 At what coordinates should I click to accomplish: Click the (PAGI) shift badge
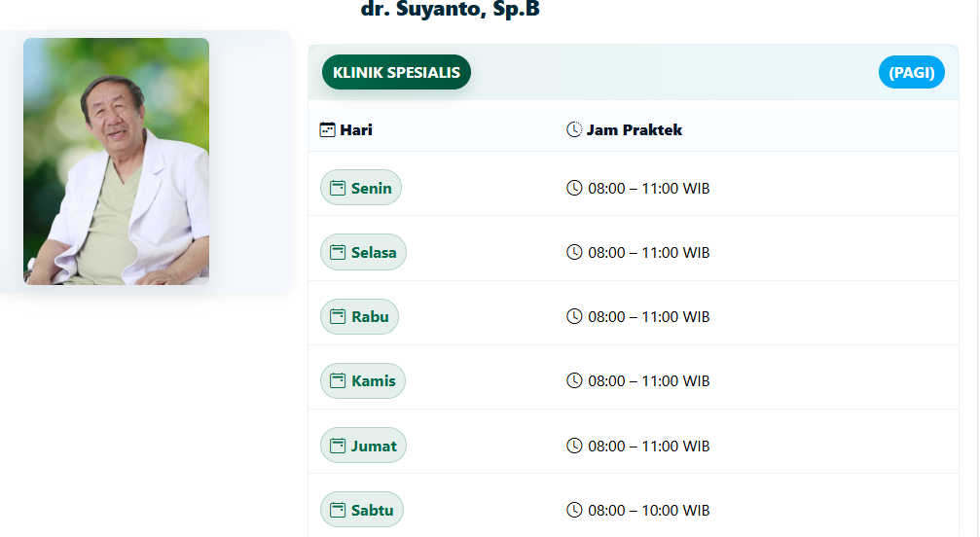tap(911, 72)
